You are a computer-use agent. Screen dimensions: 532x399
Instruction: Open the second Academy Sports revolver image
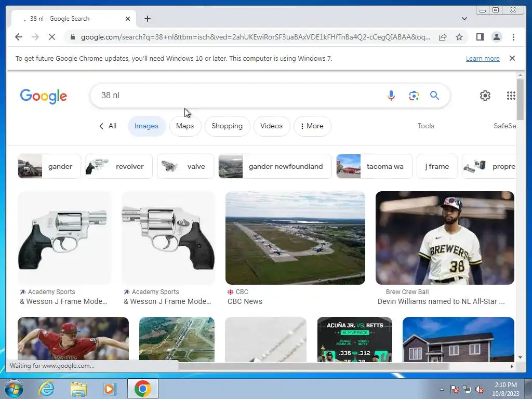tap(168, 238)
